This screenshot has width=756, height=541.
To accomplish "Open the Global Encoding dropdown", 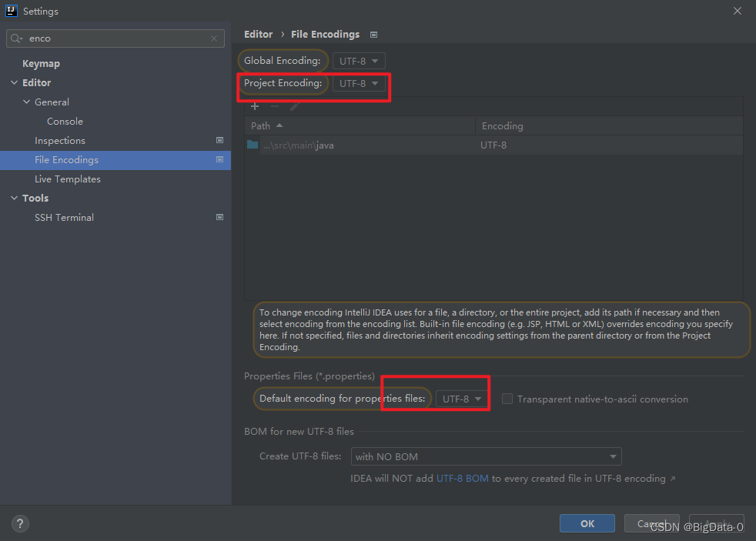I will click(359, 62).
